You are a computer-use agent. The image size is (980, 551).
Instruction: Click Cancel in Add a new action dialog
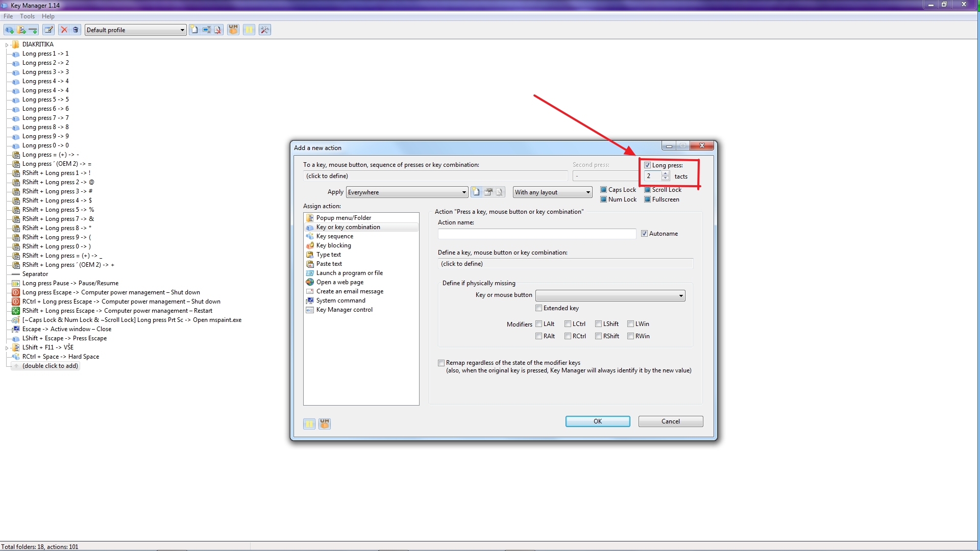point(671,421)
